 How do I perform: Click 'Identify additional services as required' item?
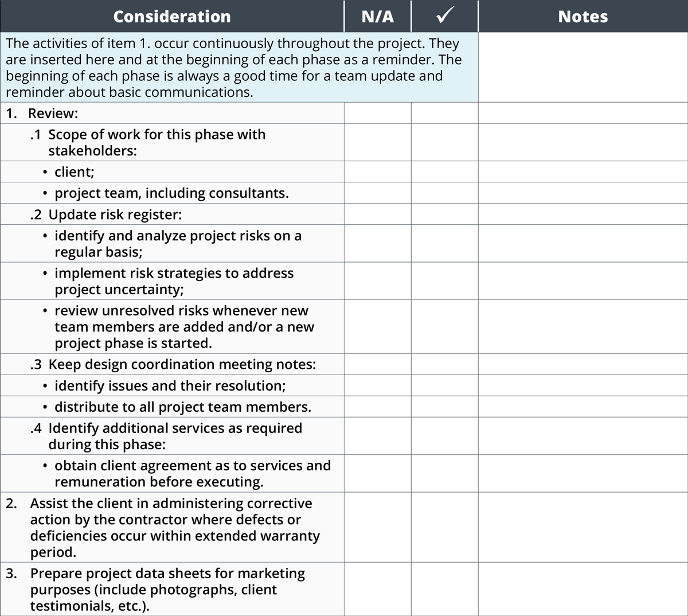(x=166, y=436)
